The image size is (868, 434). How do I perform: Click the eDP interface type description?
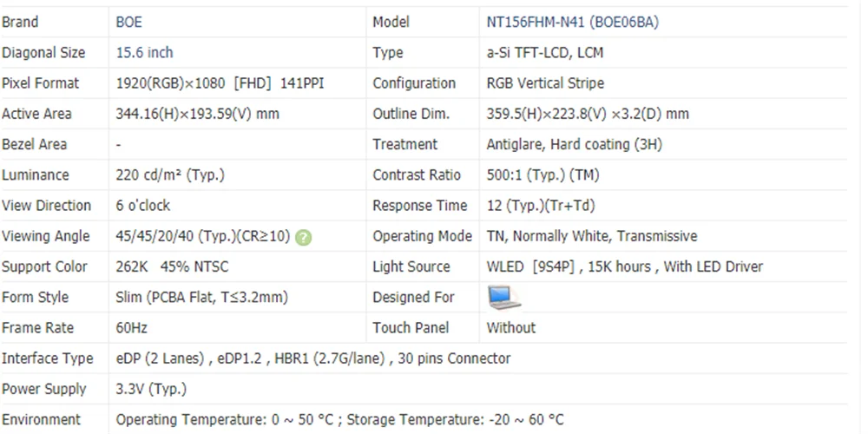[312, 358]
